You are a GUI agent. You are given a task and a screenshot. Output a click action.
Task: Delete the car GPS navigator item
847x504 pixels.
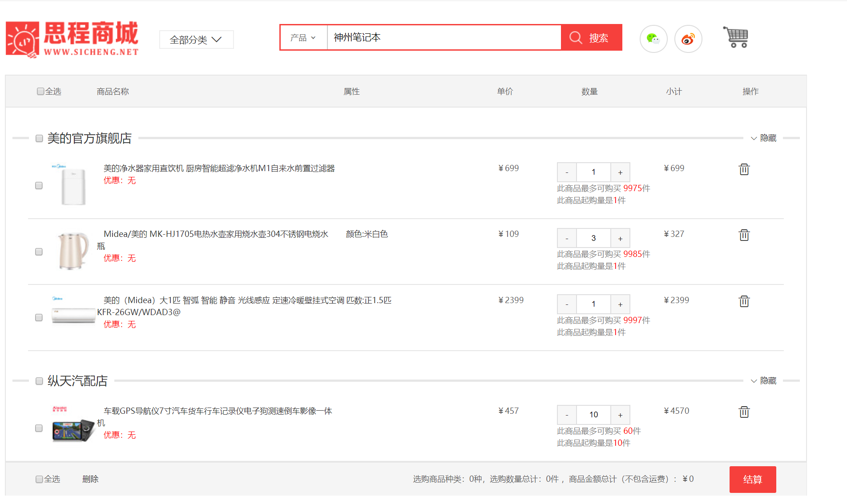(x=744, y=412)
